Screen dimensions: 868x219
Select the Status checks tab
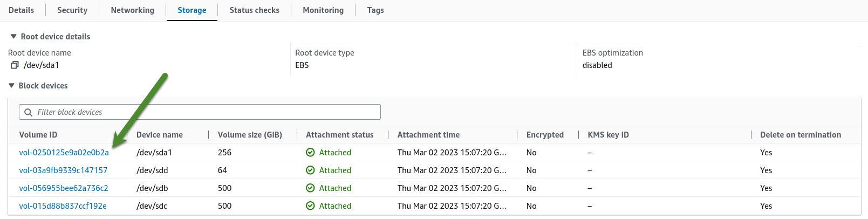pos(254,10)
